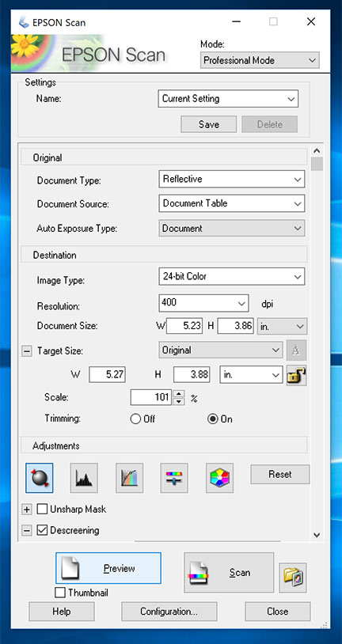Increase Scale with the up arrow
The height and width of the screenshot is (644, 342).
coord(178,393)
